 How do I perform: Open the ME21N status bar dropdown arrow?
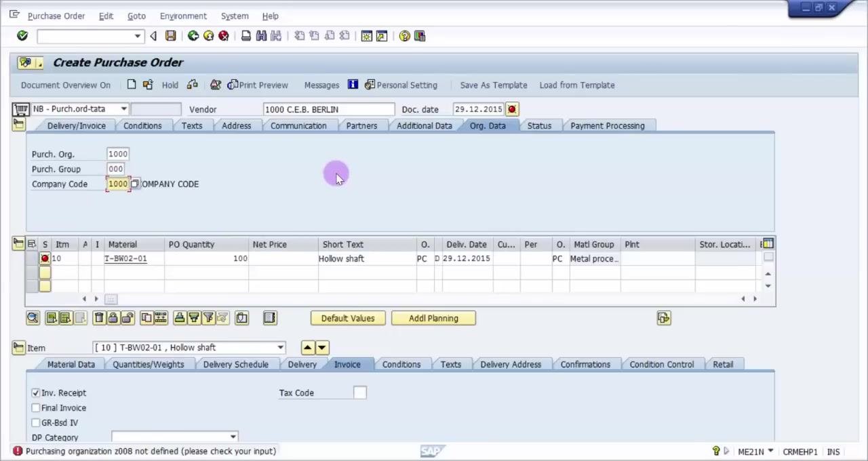(x=770, y=452)
